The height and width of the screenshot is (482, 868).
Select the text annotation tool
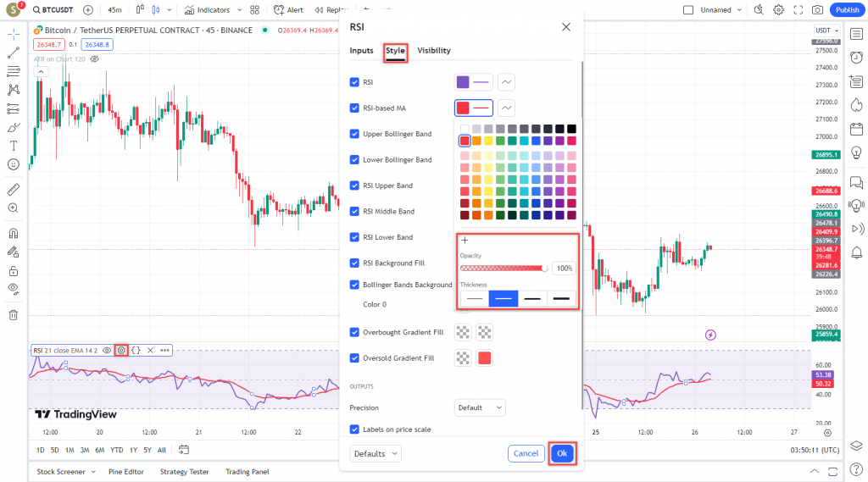(14, 146)
